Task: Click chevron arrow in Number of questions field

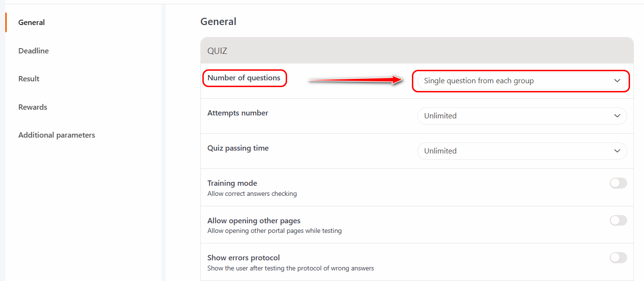Action: click(x=617, y=81)
